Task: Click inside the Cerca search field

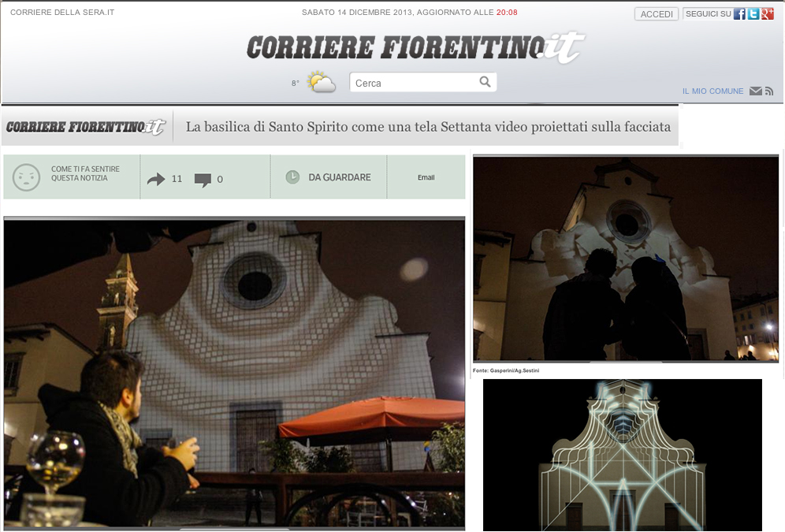Action: click(x=414, y=83)
